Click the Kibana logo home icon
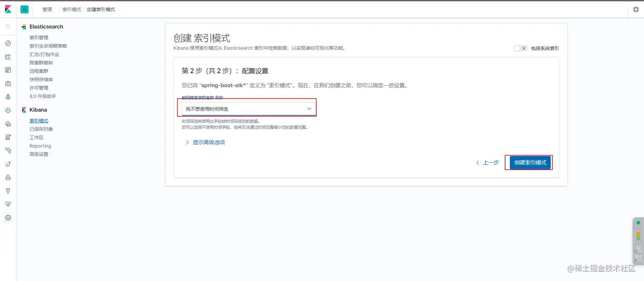This screenshot has height=281, width=644. tap(8, 9)
